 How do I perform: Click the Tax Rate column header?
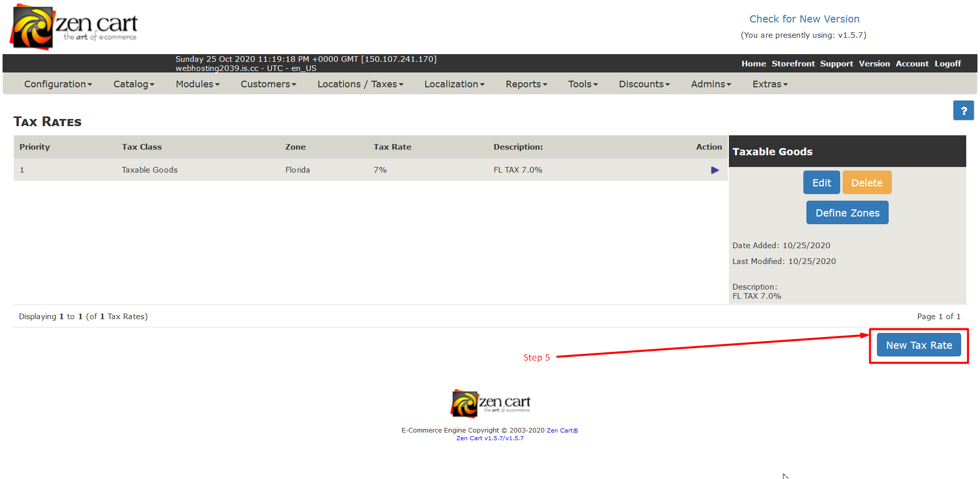point(393,147)
